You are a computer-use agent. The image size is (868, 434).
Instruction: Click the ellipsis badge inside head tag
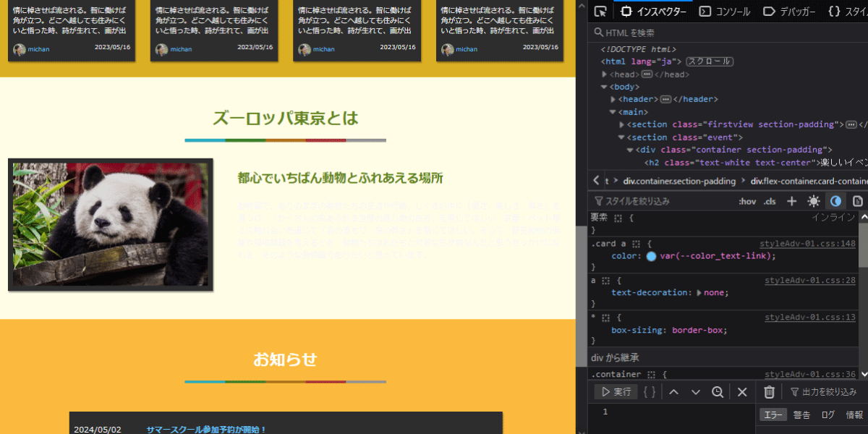pyautogui.click(x=647, y=75)
